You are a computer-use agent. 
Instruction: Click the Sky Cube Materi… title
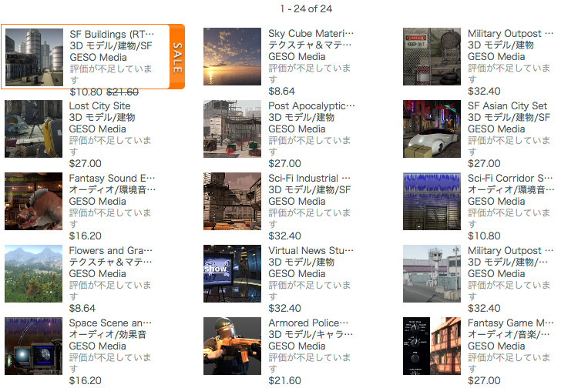point(311,33)
